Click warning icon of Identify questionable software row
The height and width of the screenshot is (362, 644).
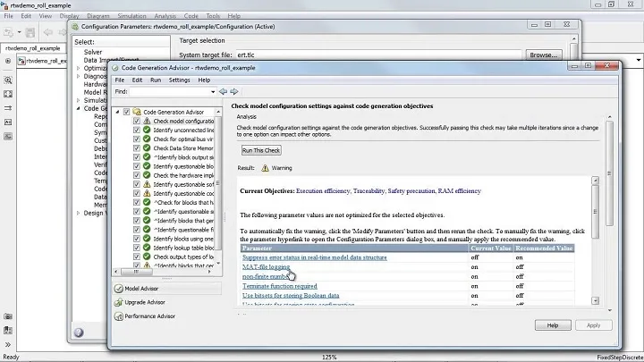point(147,184)
